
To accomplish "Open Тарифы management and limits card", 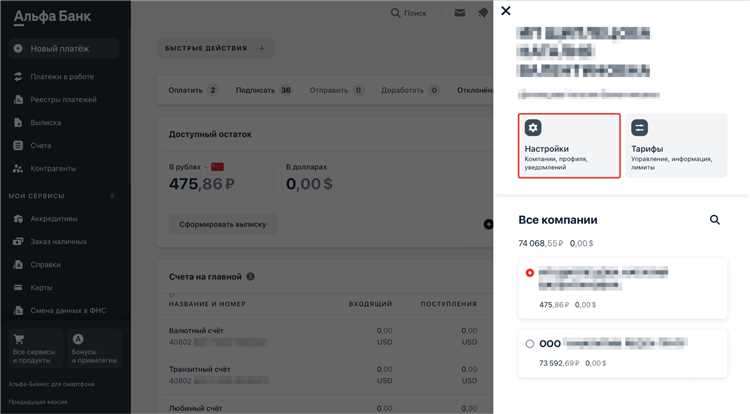I will (676, 146).
